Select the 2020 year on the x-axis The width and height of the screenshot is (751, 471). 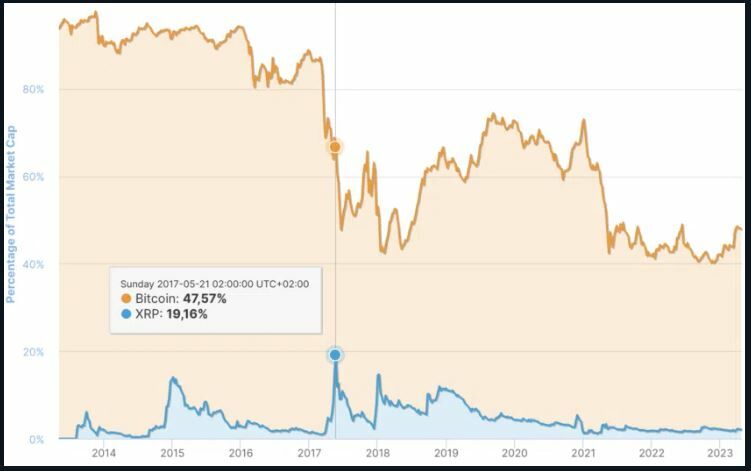pos(514,453)
